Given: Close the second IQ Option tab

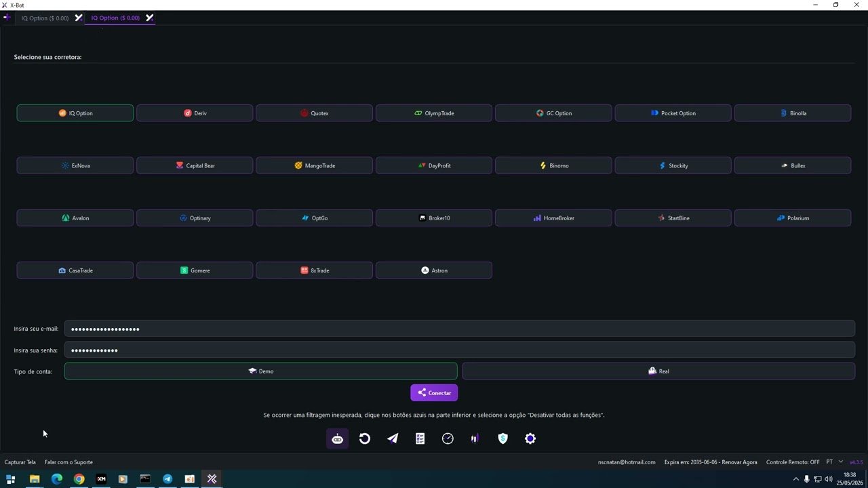Looking at the screenshot, I should tap(149, 18).
